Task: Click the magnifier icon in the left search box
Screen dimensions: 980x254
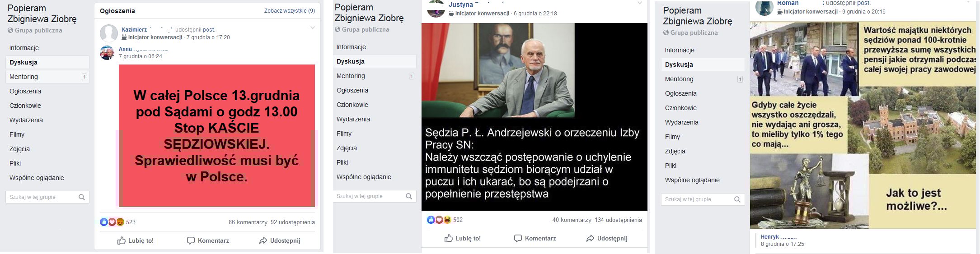Action: tap(82, 197)
